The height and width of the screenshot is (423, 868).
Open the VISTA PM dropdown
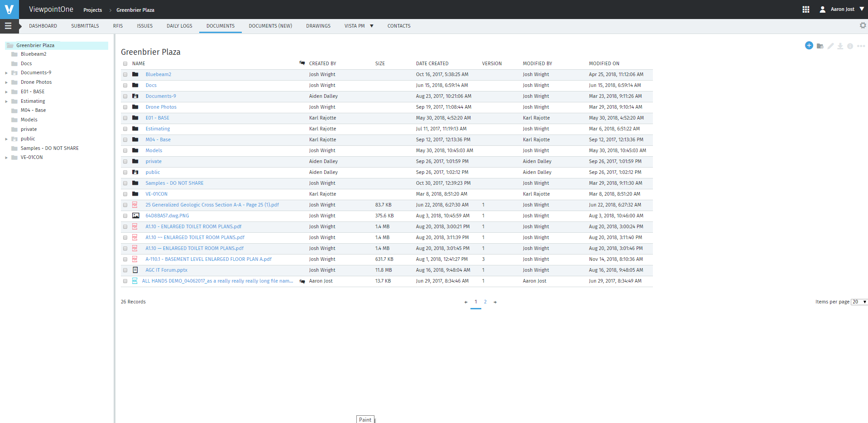359,26
